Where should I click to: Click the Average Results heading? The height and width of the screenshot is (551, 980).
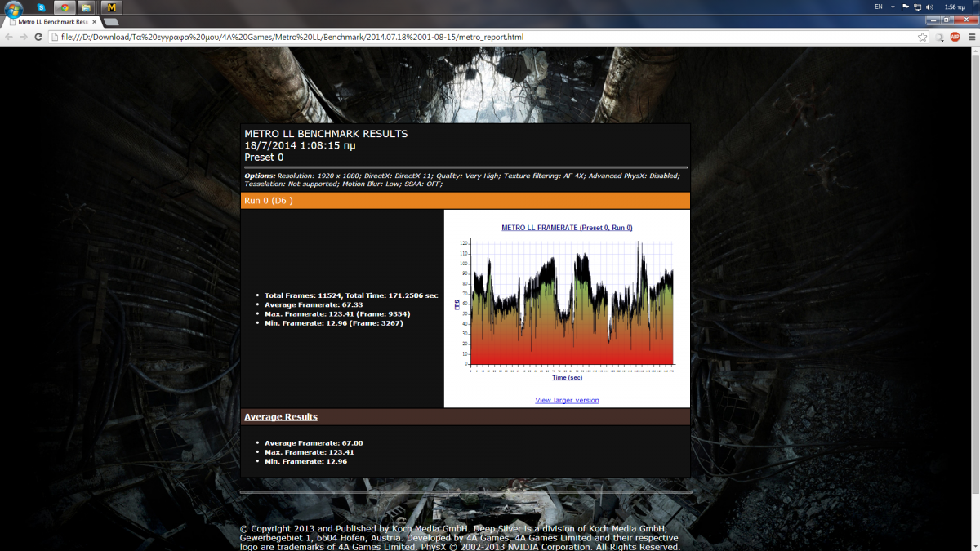tap(281, 417)
